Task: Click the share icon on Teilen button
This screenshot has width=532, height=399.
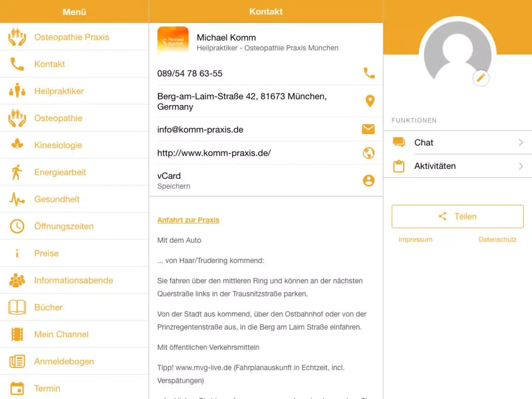Action: pyautogui.click(x=443, y=216)
